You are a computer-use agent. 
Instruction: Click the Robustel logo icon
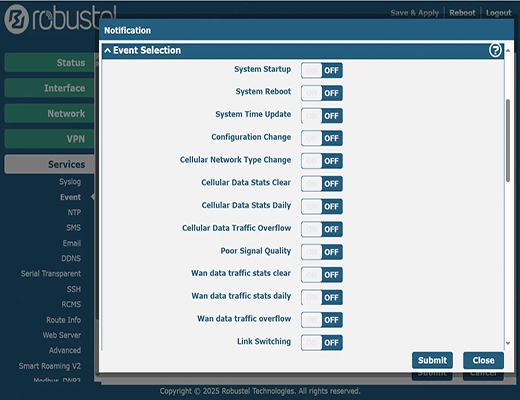[16, 19]
